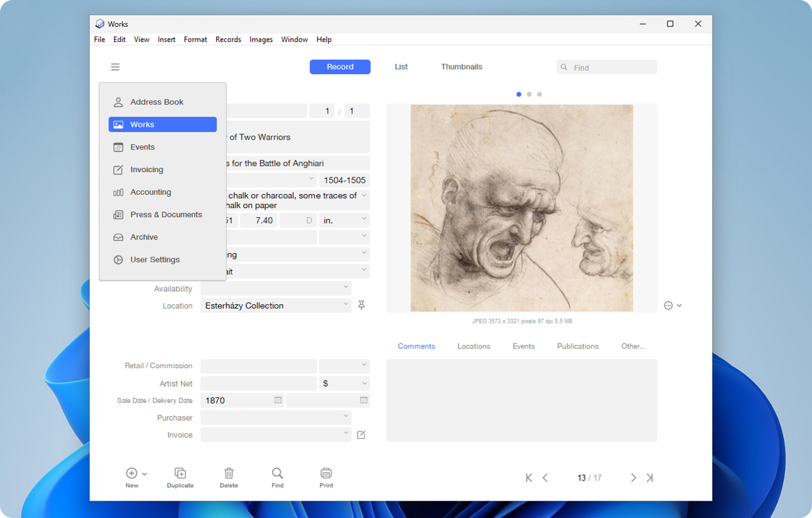Go to previous record
The width and height of the screenshot is (812, 518).
(x=546, y=478)
